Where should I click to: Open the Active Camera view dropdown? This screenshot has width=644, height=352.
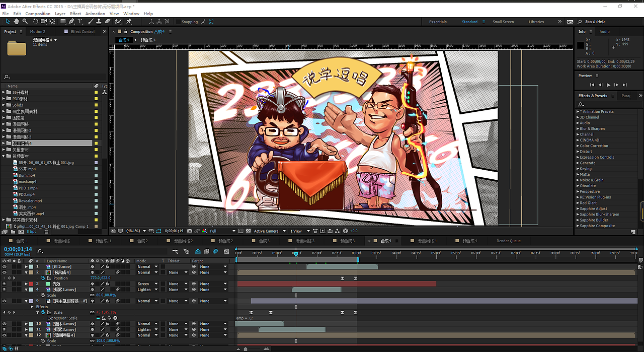point(270,231)
